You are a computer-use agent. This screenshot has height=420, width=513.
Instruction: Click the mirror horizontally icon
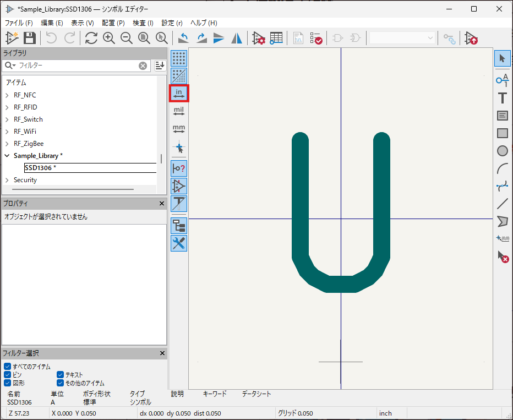(237, 38)
